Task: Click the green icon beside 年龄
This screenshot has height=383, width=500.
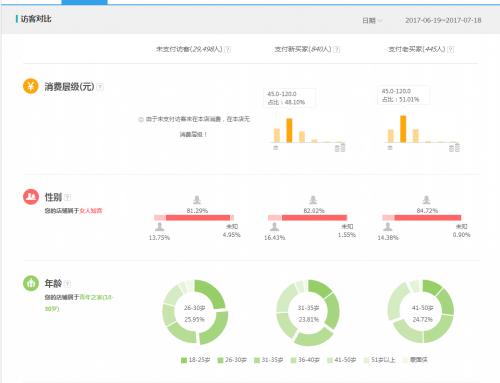Action: (31, 283)
